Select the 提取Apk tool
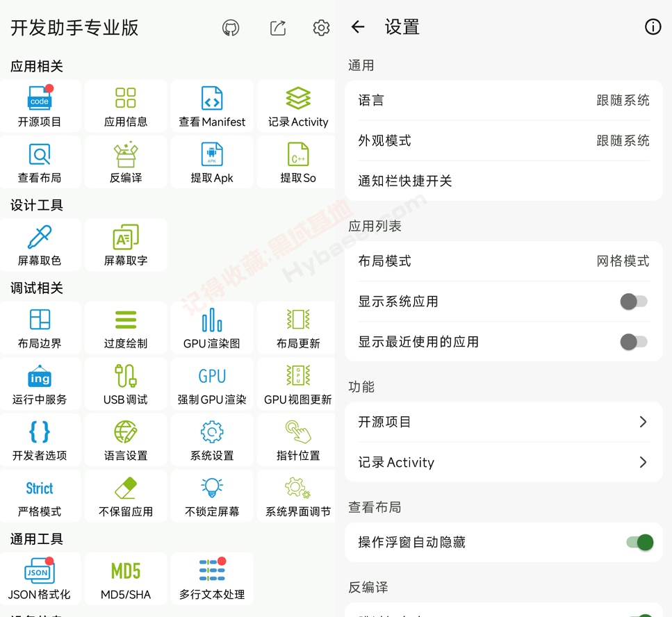The height and width of the screenshot is (617, 672). click(212, 162)
